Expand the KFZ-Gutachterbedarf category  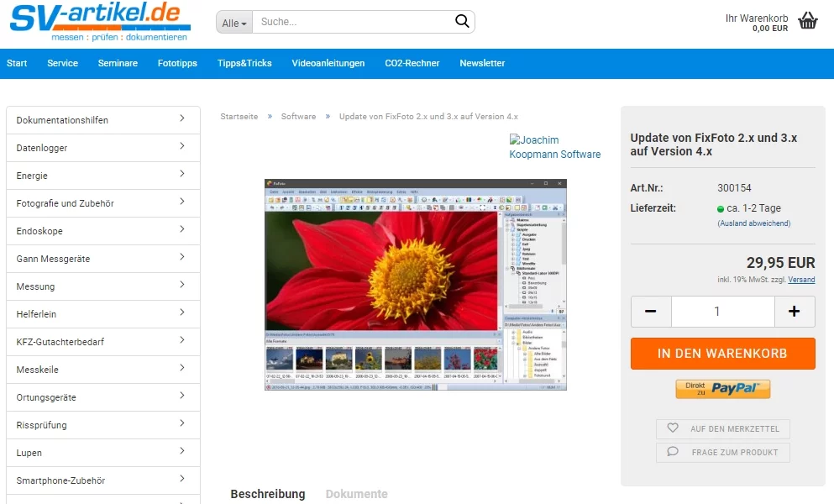[103, 341]
